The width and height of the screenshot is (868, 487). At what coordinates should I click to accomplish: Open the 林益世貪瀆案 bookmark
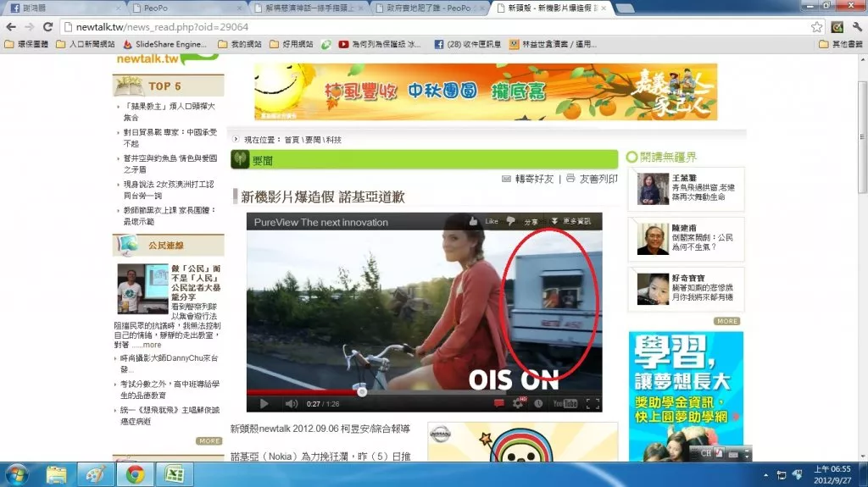553,44
